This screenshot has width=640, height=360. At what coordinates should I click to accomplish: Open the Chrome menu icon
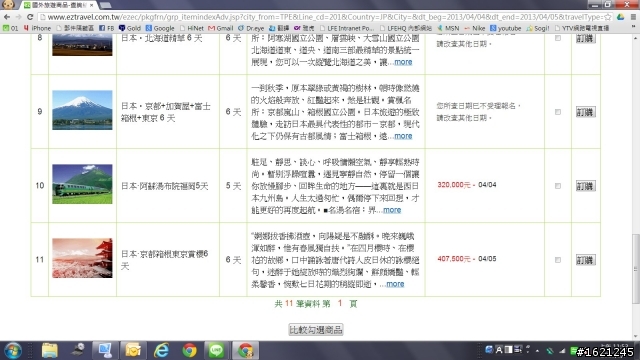pos(633,17)
